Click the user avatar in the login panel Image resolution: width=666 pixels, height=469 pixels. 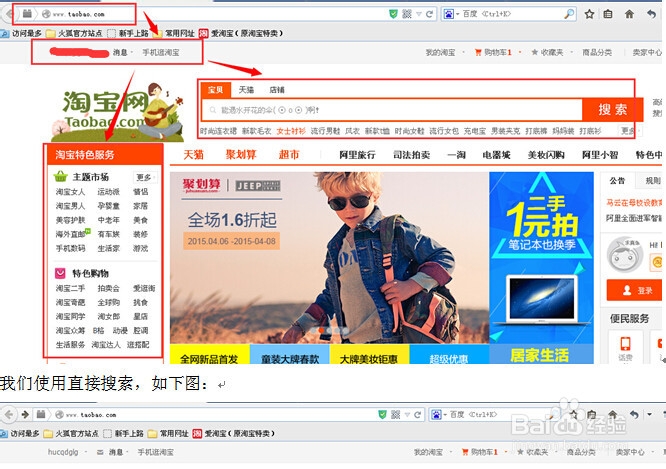pos(624,254)
